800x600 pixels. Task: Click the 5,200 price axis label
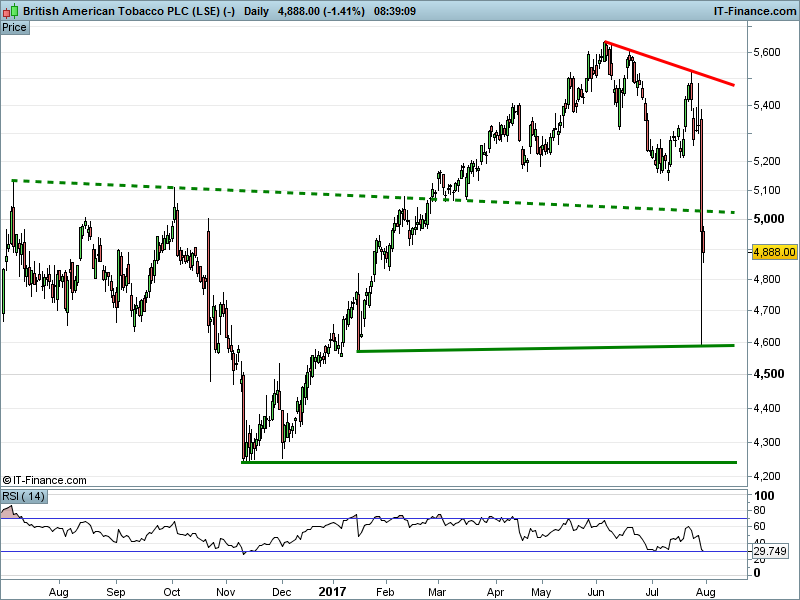(x=766, y=161)
